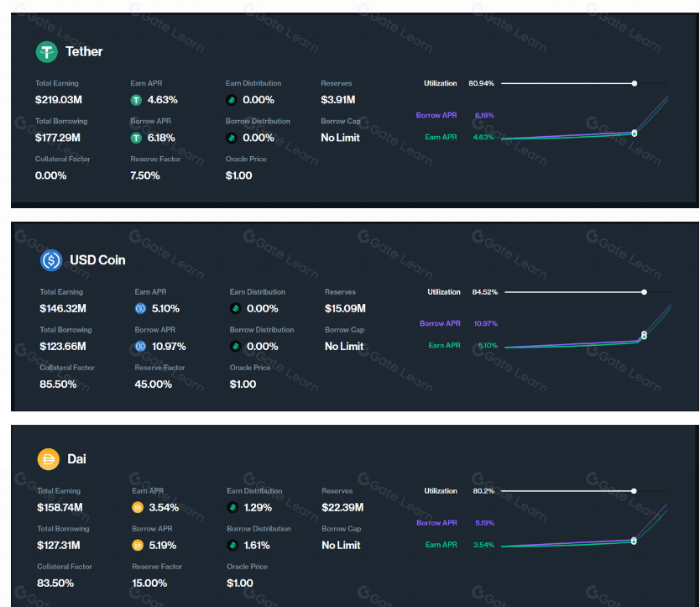Click the rate curve marker in USD Coin chart
The width and height of the screenshot is (700, 607).
click(x=645, y=336)
